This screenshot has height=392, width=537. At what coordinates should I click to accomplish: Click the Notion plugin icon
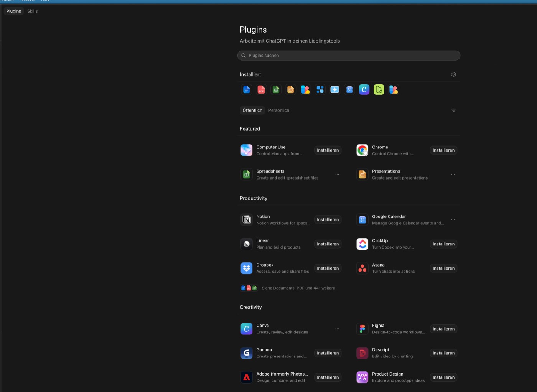click(247, 220)
